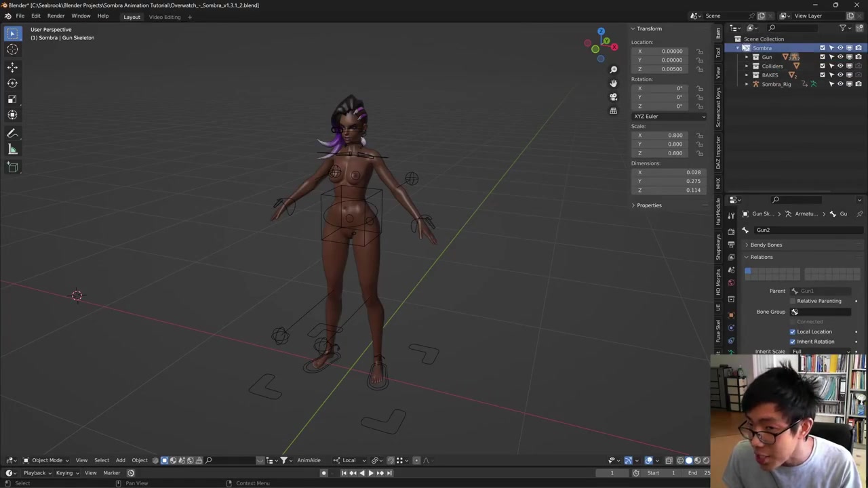The height and width of the screenshot is (488, 868).
Task: Select the Move tool in left toolbar
Action: (12, 66)
